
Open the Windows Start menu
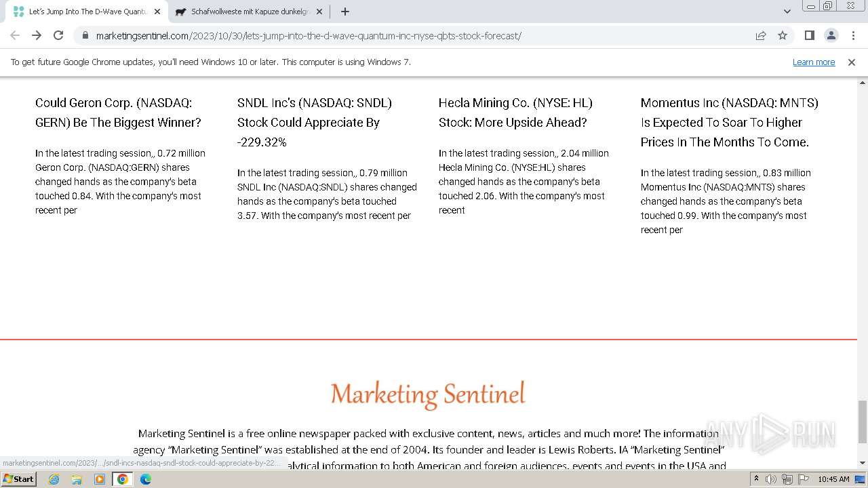point(18,479)
